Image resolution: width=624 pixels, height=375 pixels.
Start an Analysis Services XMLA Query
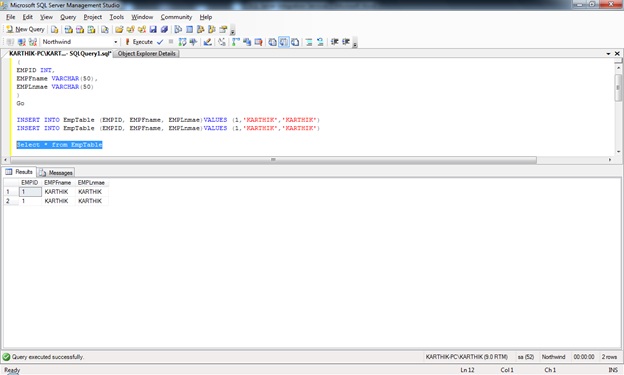(x=92, y=29)
